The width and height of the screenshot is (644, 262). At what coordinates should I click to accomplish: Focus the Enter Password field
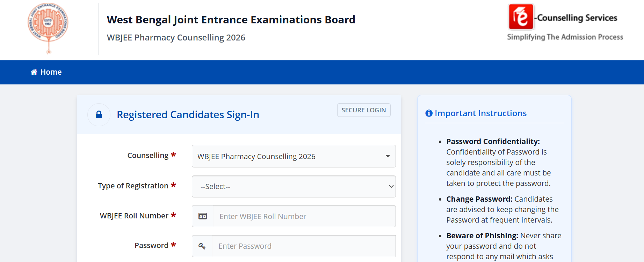(x=304, y=246)
